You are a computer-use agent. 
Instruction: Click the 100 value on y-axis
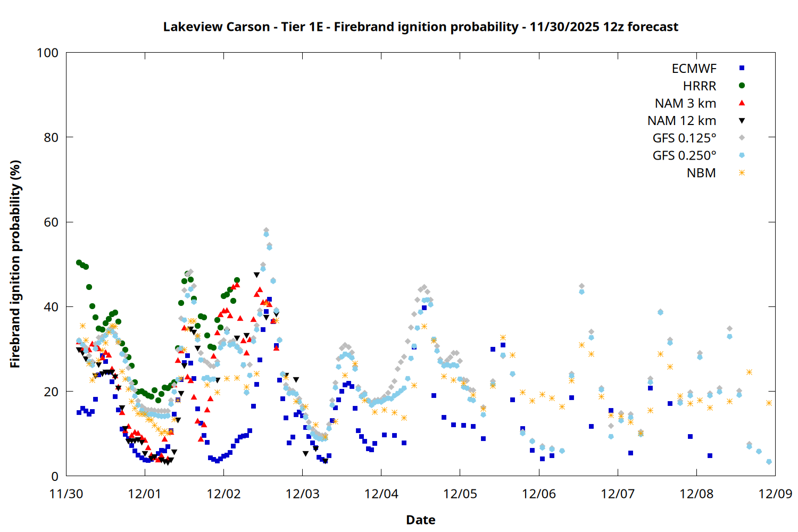[47, 53]
